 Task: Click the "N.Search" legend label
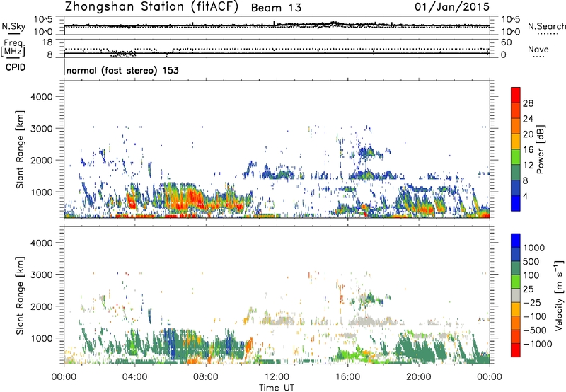(x=547, y=26)
